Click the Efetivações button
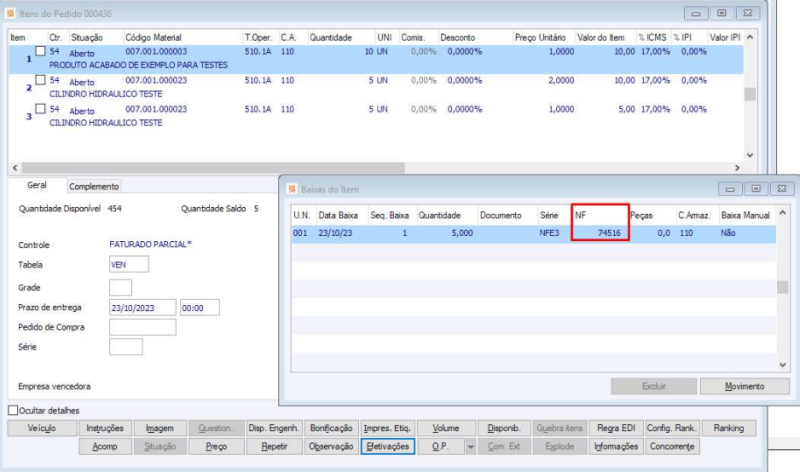The height and width of the screenshot is (472, 800). click(x=388, y=446)
